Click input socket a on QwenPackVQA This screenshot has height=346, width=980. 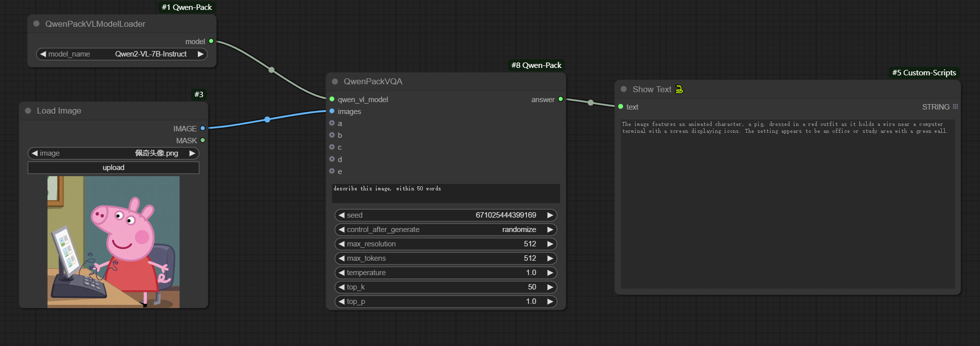tap(332, 123)
